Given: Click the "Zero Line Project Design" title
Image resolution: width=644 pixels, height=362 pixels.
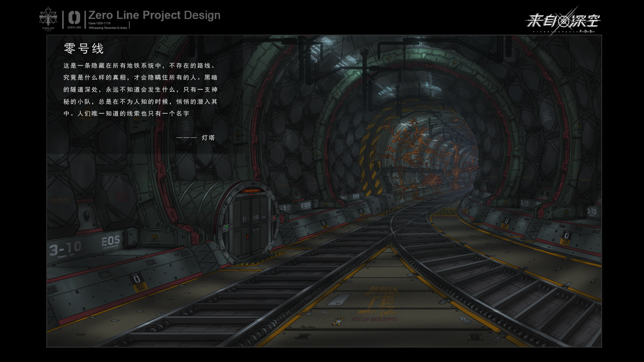Looking at the screenshot, I should [154, 15].
